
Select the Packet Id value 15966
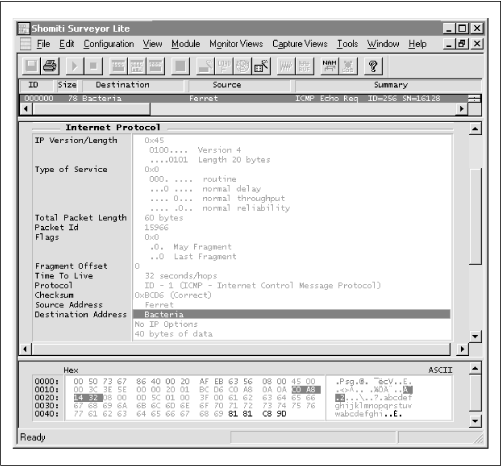point(156,227)
